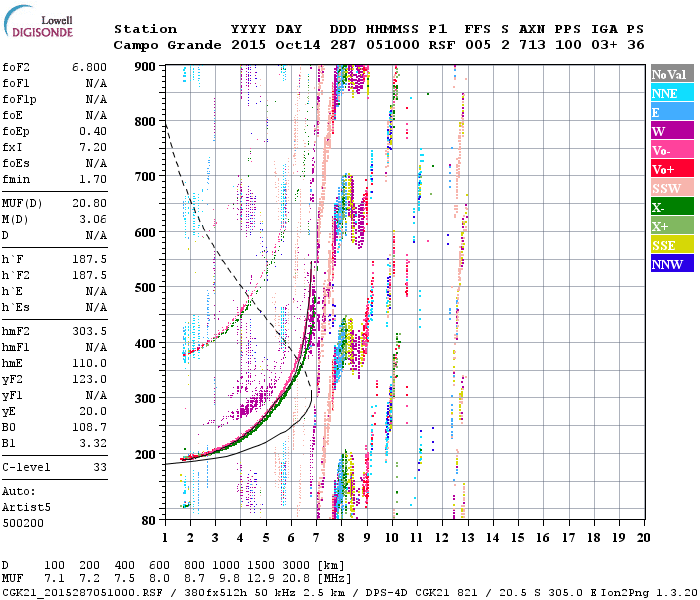Click the h`F value 187.5
The image size is (700, 600).
click(x=89, y=259)
